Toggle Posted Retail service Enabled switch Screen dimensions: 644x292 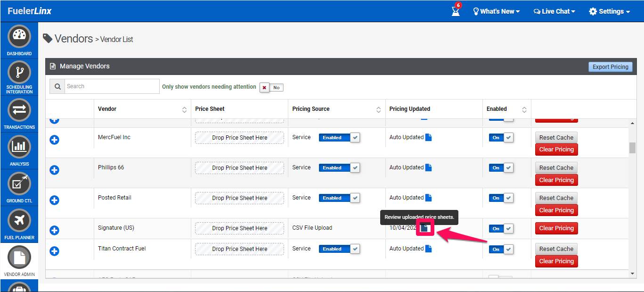point(339,198)
